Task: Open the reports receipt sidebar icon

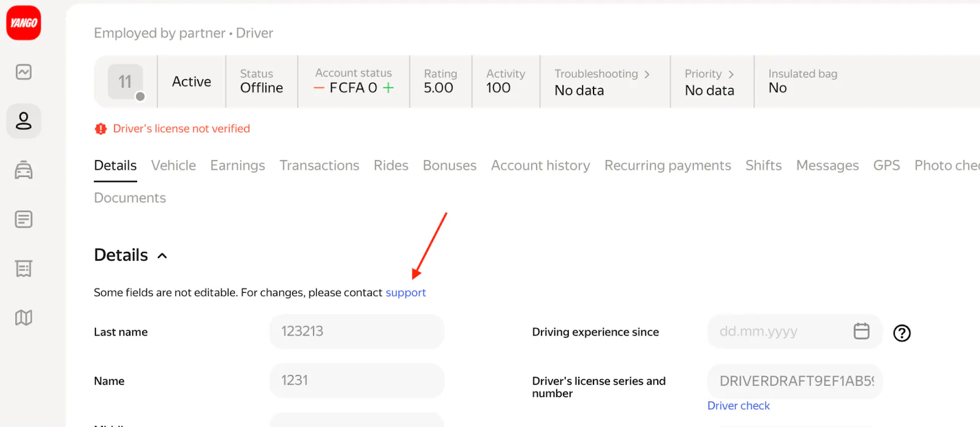Action: pos(24,268)
